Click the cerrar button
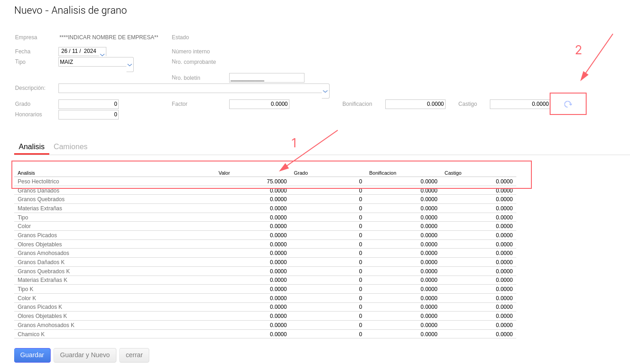 (x=134, y=355)
